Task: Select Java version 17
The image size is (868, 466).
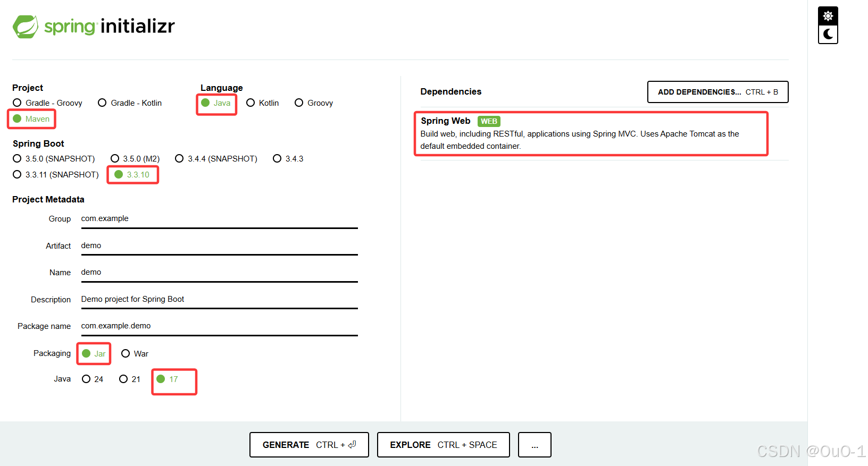Action: click(x=167, y=379)
